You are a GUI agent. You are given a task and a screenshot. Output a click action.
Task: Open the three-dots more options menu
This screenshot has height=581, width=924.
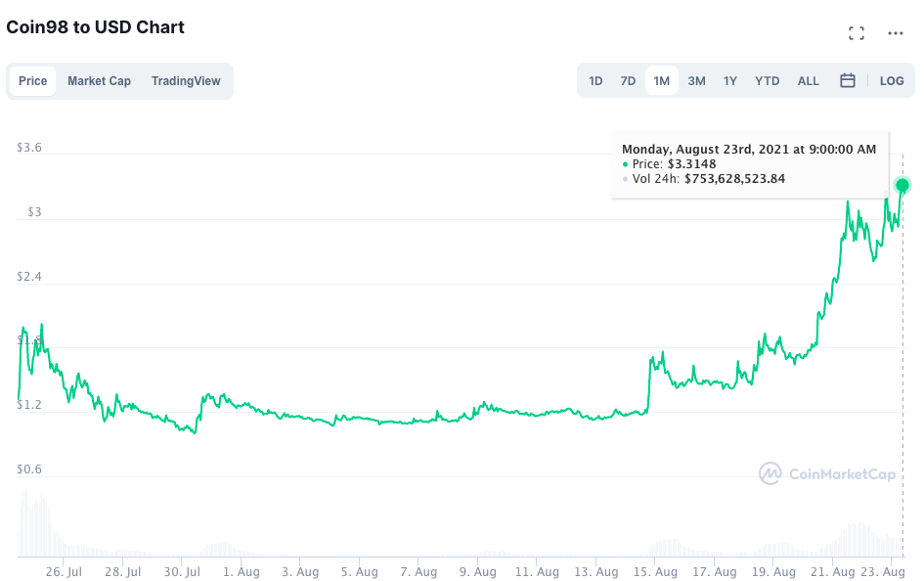896,33
